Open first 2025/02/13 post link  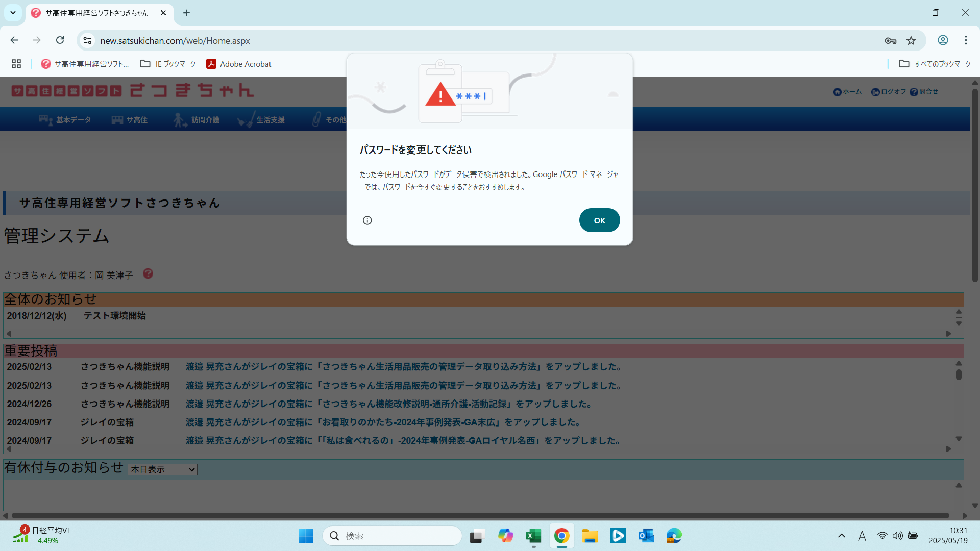pyautogui.click(x=404, y=367)
